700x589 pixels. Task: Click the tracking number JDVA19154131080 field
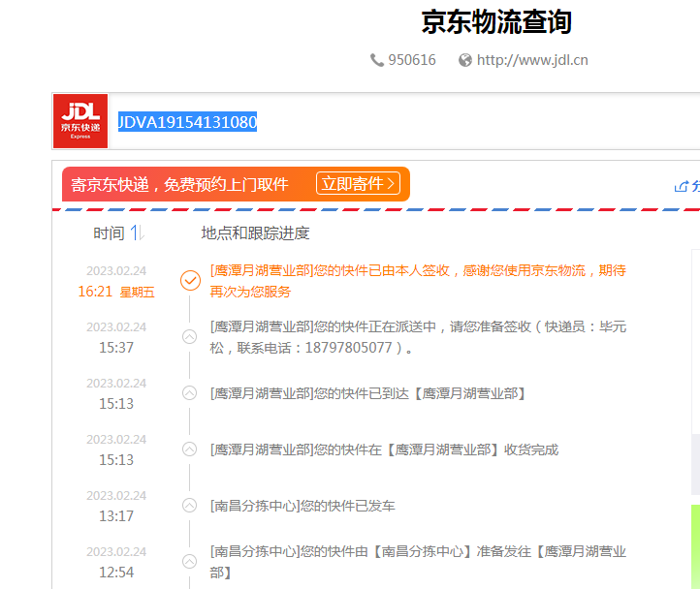[x=187, y=122]
